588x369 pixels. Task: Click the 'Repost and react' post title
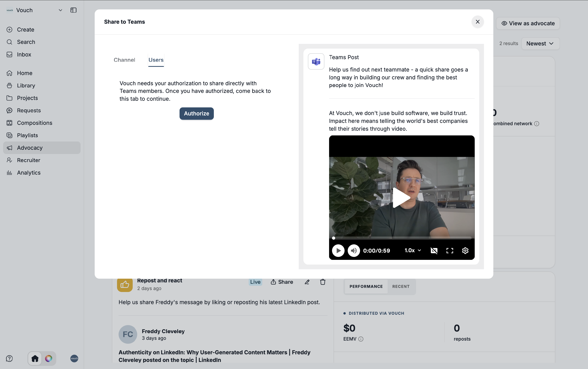(159, 281)
